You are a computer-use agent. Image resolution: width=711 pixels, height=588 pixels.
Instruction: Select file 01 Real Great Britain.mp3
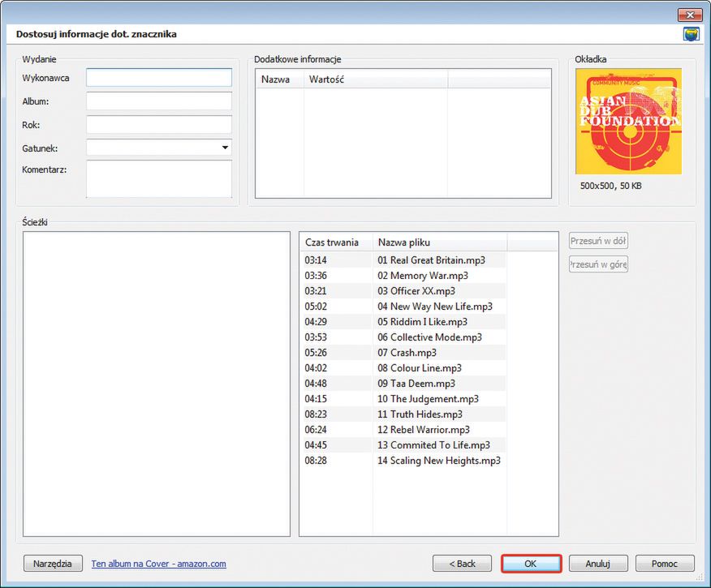[431, 260]
